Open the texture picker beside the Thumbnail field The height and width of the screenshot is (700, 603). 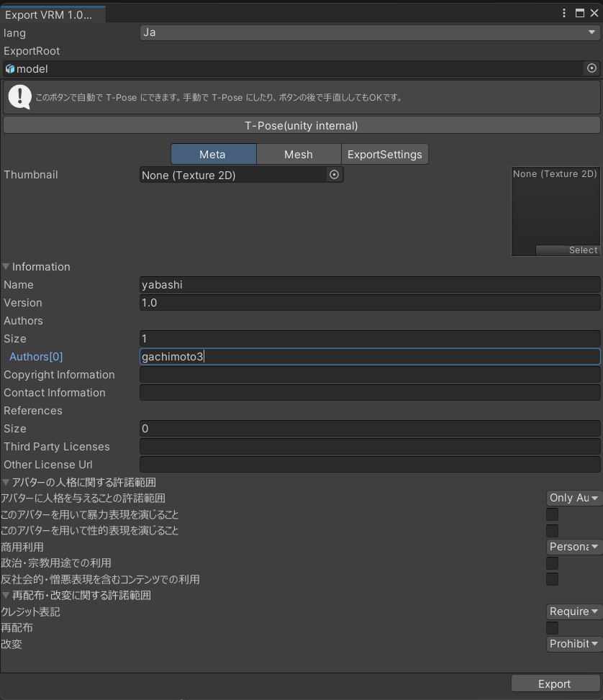[x=334, y=174]
